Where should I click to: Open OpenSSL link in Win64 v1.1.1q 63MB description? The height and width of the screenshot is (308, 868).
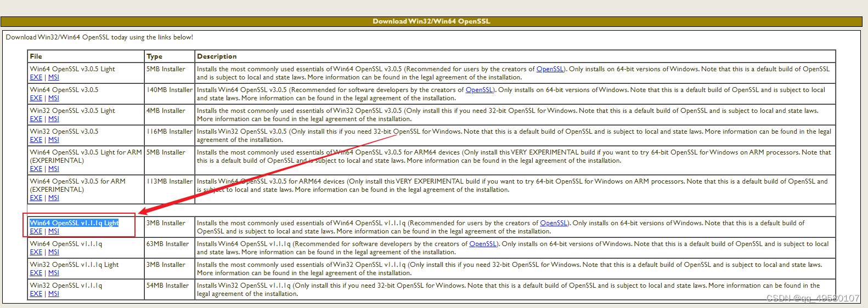pos(483,244)
